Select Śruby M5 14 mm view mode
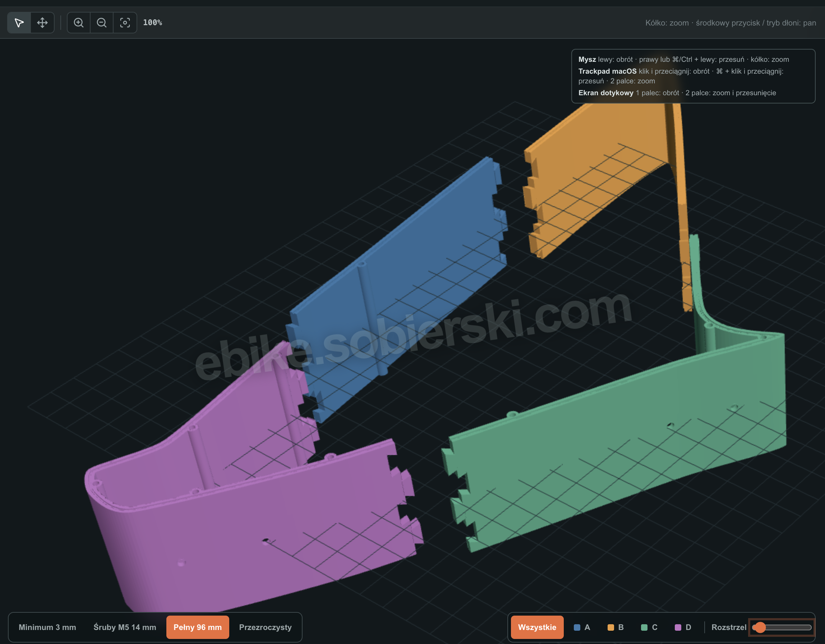 tap(125, 627)
